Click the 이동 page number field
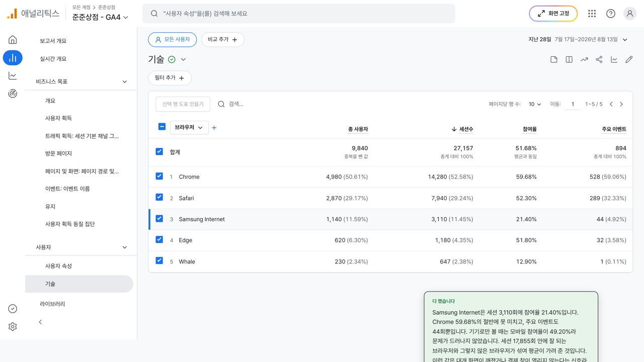 click(x=573, y=104)
